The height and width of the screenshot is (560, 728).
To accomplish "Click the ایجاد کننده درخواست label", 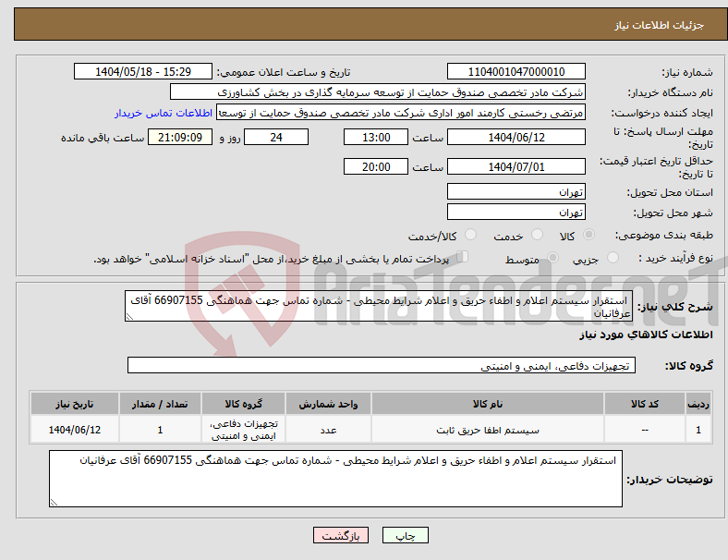I will pos(661,113).
